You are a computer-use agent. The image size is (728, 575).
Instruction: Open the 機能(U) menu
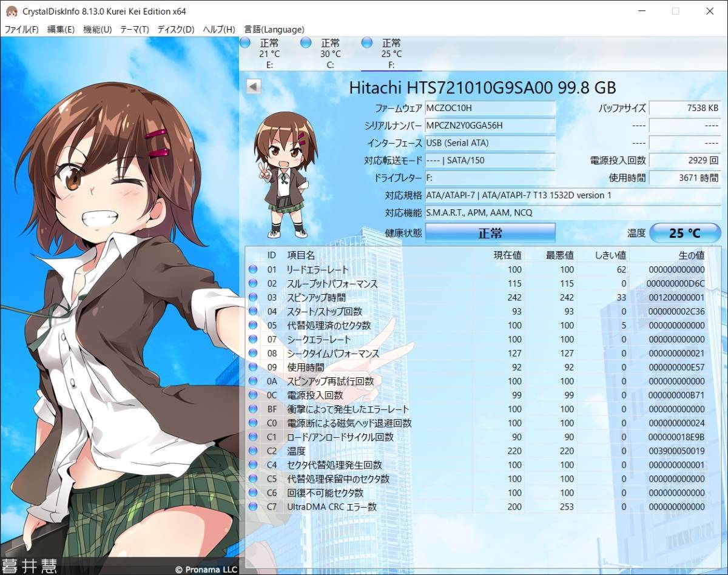[97, 29]
